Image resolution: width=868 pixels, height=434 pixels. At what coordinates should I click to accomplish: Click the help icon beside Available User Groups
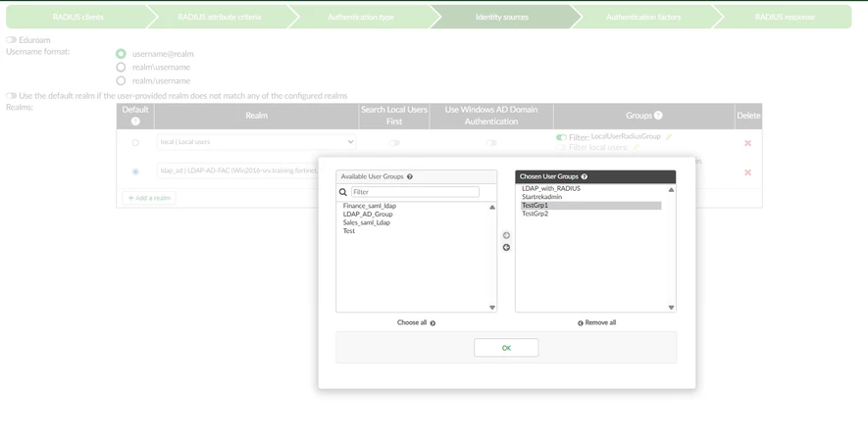(x=410, y=176)
